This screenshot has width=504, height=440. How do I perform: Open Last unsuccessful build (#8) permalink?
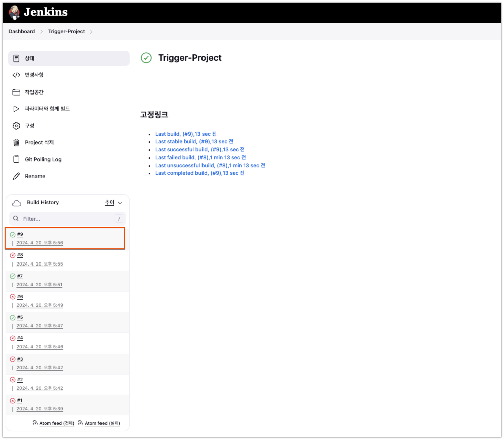click(x=210, y=166)
